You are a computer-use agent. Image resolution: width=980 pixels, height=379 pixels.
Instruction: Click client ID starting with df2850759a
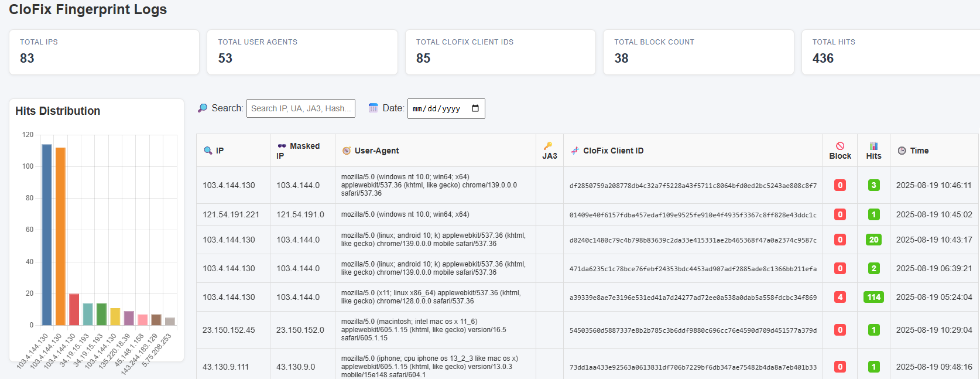tap(693, 186)
